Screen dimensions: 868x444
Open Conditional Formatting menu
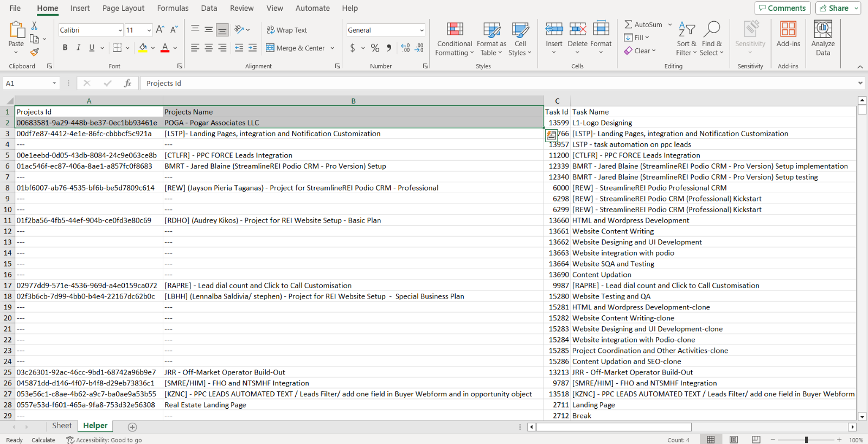(x=455, y=39)
